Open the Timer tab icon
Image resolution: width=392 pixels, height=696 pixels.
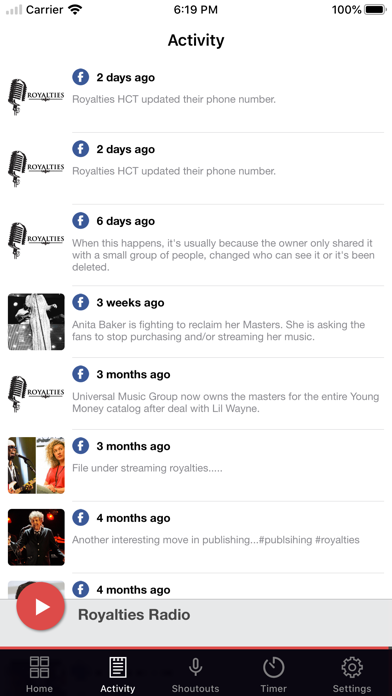pyautogui.click(x=273, y=667)
